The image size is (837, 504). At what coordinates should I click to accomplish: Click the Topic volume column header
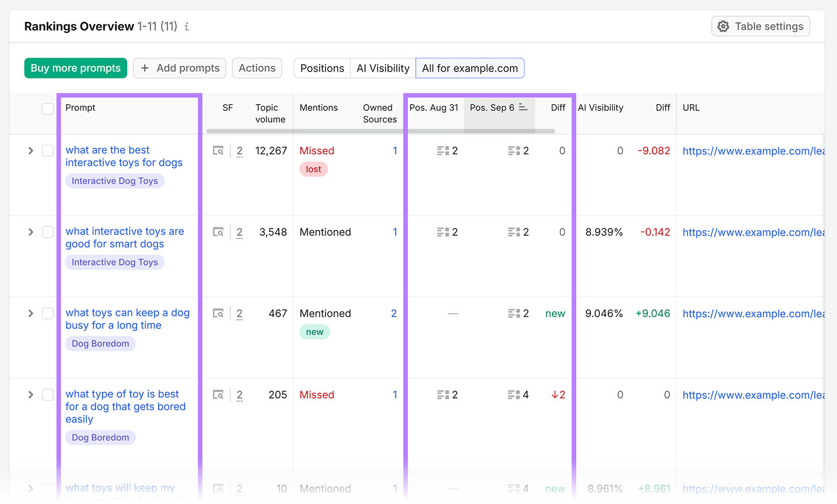pos(270,113)
